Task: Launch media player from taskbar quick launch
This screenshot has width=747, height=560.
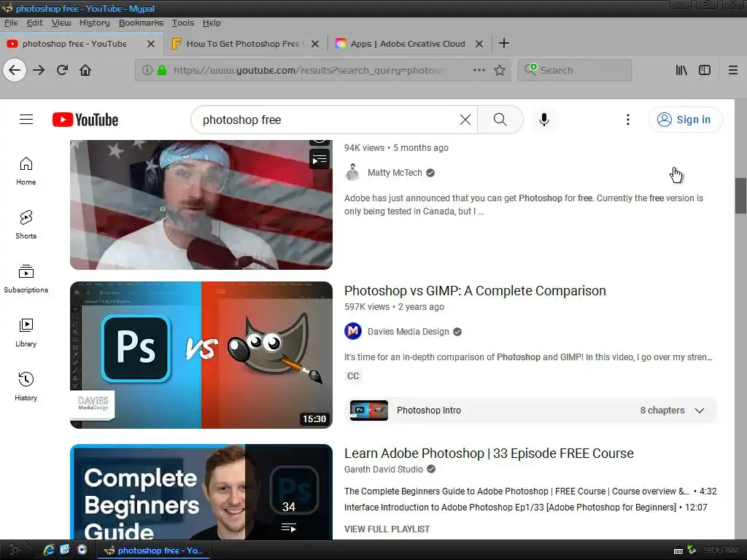Action: click(82, 550)
